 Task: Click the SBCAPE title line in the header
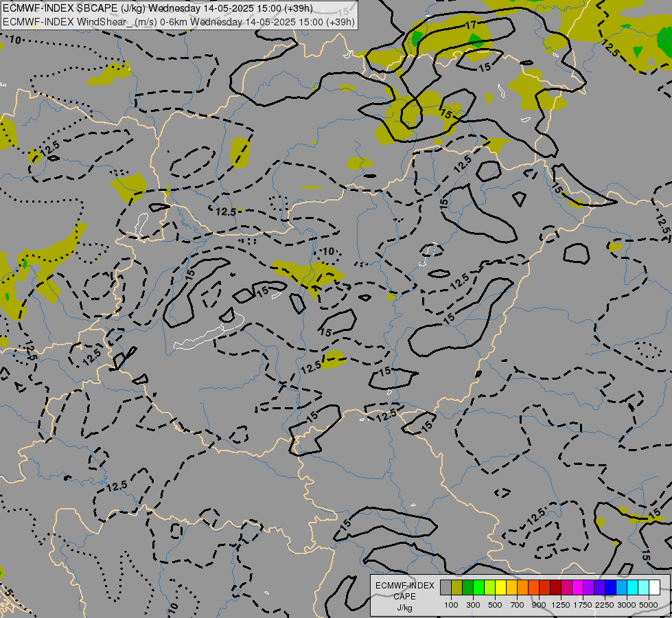[x=158, y=8]
